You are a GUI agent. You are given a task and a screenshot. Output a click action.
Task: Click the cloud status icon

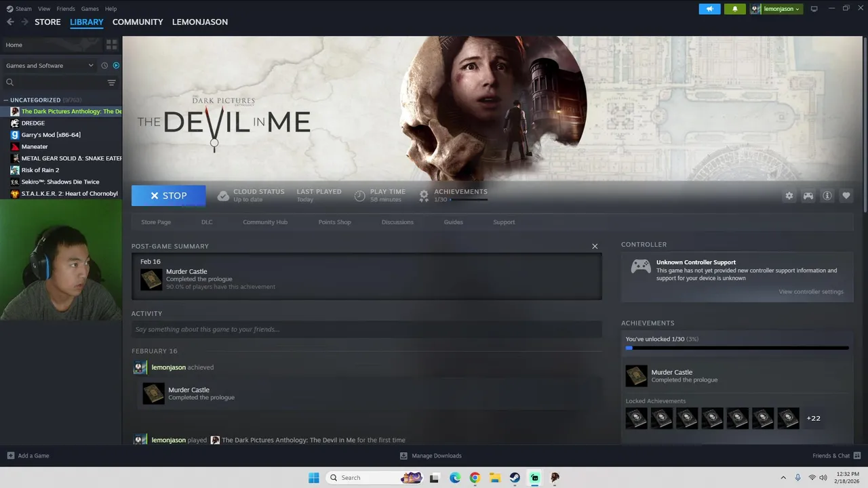[x=223, y=196]
